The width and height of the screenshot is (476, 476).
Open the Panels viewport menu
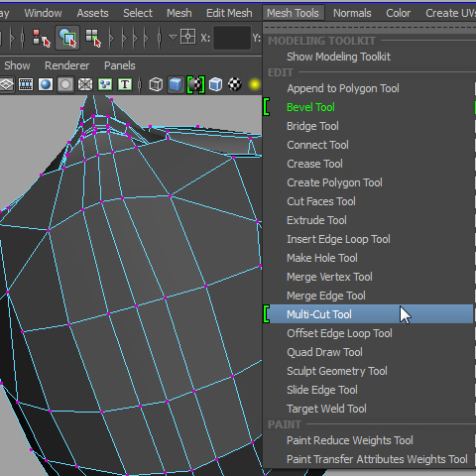click(x=120, y=65)
